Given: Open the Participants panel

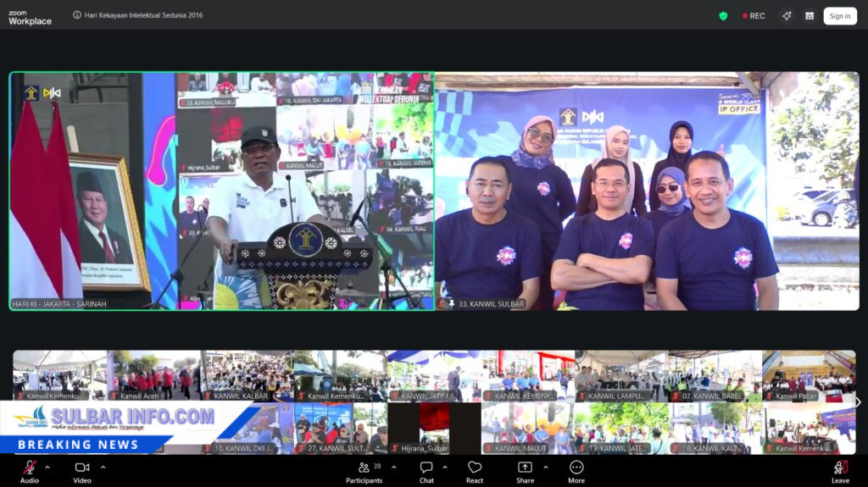Looking at the screenshot, I should coord(364,468).
